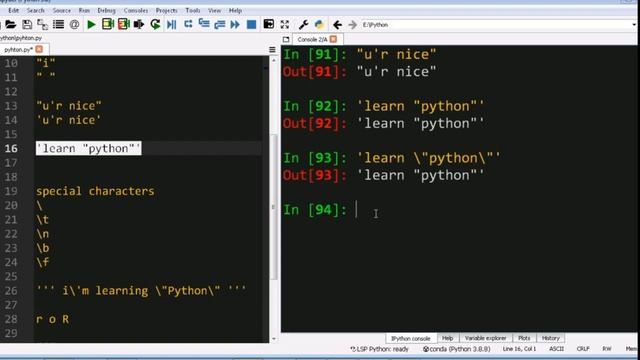Click CRLF line ending status
The width and height of the screenshot is (640, 360).
(x=583, y=349)
